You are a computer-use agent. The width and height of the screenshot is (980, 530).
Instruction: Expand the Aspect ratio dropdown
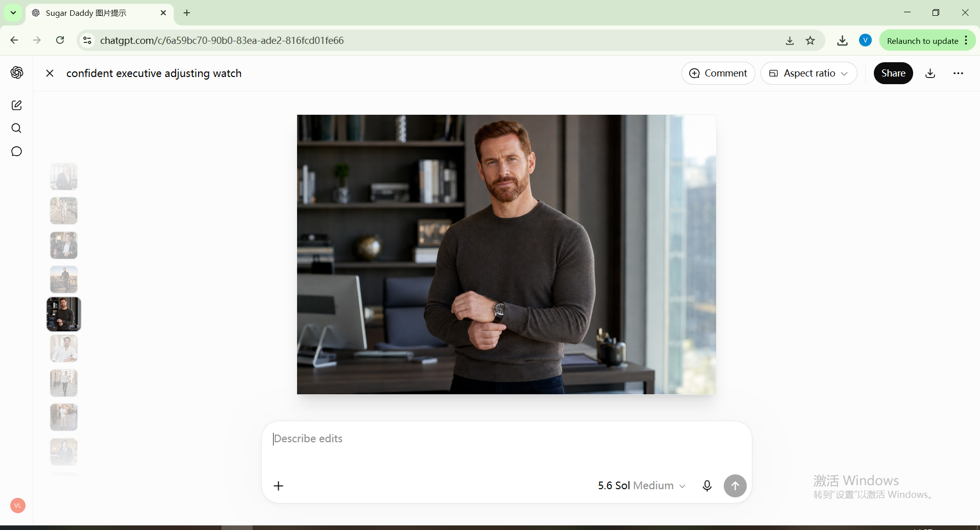pyautogui.click(x=808, y=73)
